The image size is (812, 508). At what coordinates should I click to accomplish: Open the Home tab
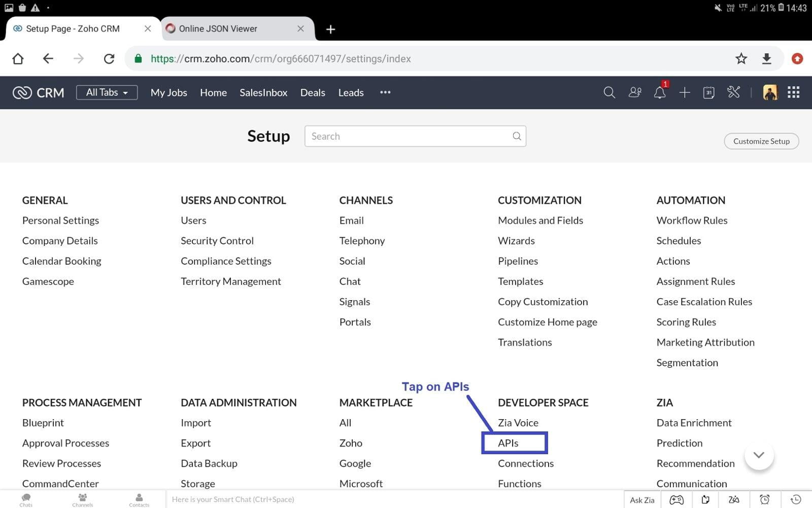213,92
